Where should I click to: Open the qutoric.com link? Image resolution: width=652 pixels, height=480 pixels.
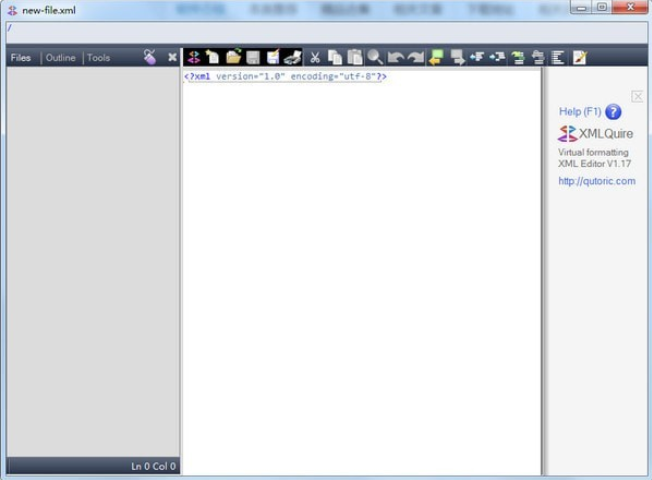tap(597, 181)
